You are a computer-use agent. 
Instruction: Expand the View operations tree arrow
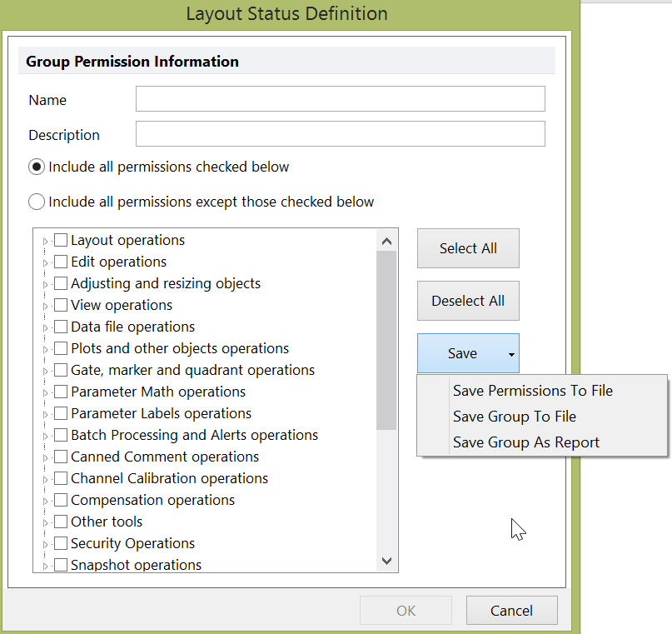45,306
